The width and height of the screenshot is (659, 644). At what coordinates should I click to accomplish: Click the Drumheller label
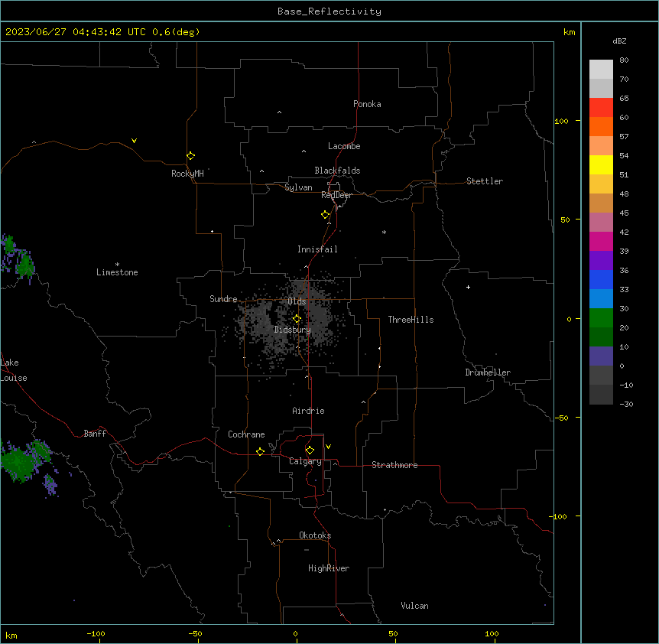(x=488, y=372)
